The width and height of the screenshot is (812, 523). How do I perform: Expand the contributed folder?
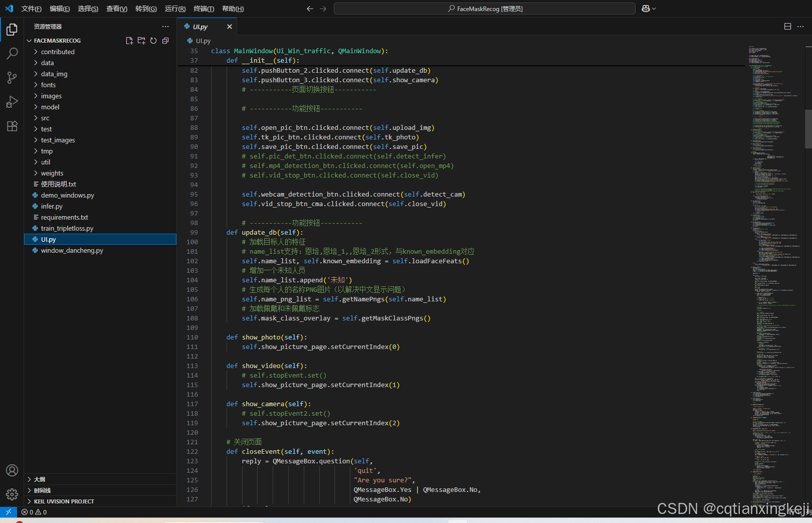point(100,52)
